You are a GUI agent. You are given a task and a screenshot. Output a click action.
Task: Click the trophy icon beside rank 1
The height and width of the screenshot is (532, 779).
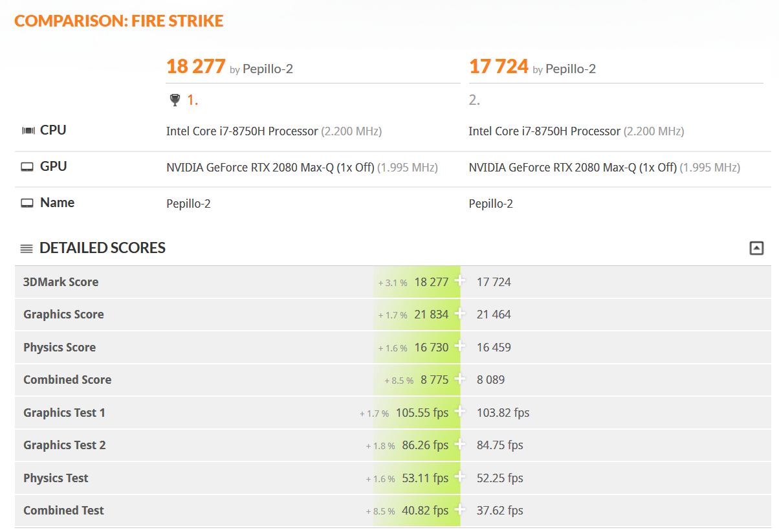(175, 100)
